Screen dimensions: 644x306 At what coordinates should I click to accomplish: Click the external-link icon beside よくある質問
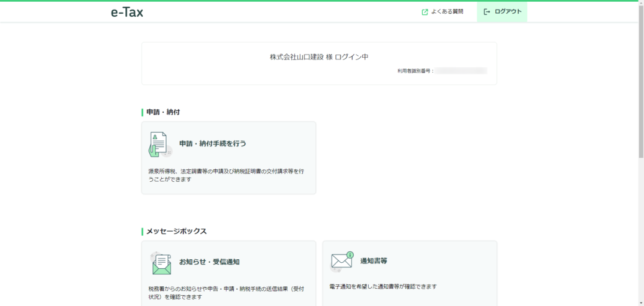click(x=425, y=12)
